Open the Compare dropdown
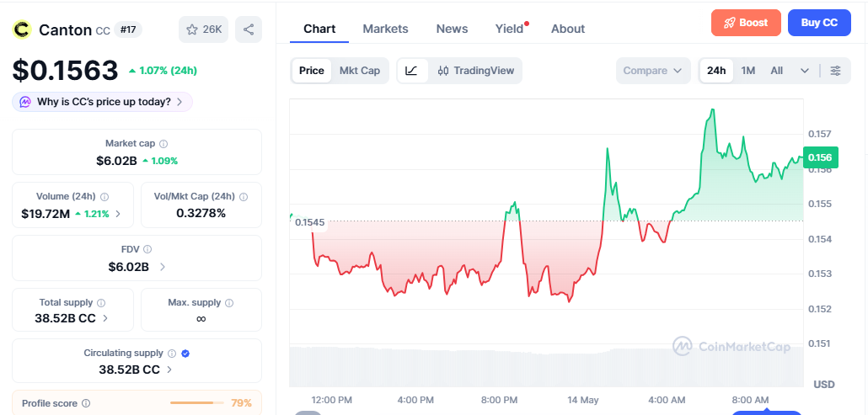Viewport: 868px width, 415px height. point(652,71)
